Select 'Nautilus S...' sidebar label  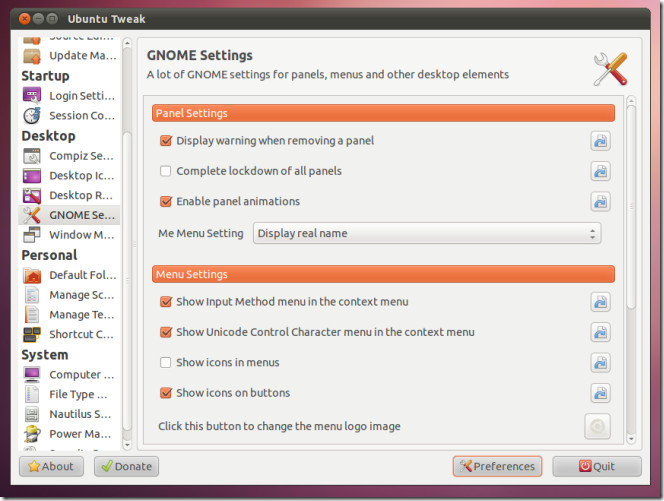(80, 414)
